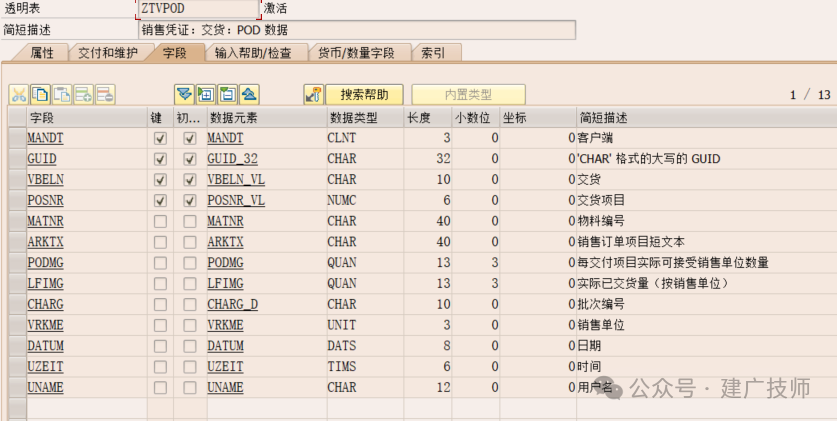
Task: Click the Expand all fields icon
Action: coord(184,95)
